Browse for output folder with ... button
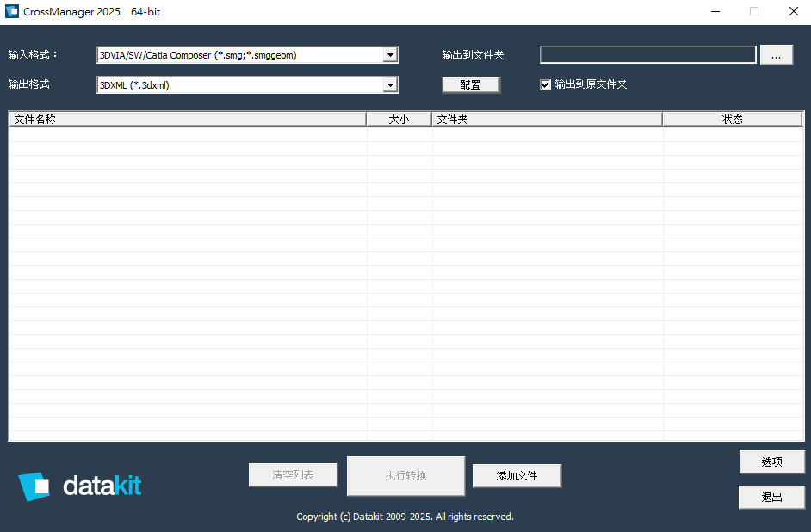 776,55
